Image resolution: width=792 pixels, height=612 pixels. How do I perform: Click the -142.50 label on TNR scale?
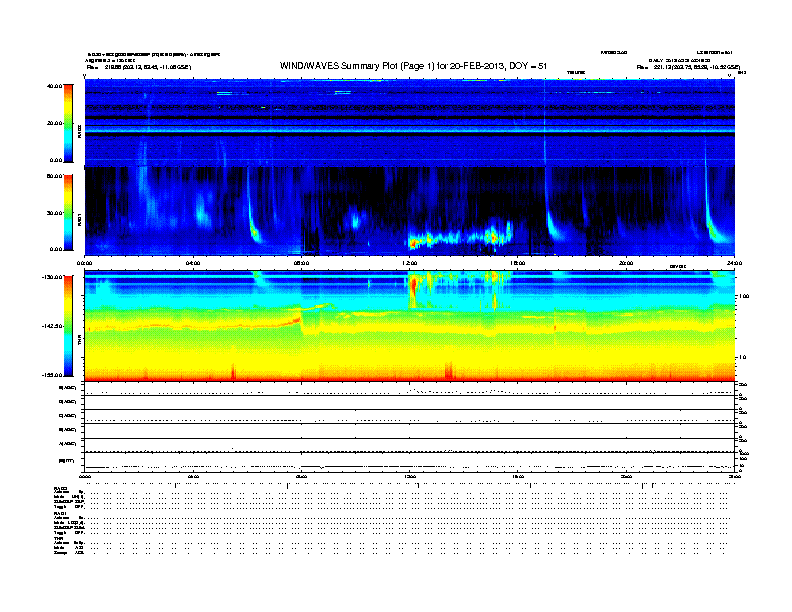[53, 326]
